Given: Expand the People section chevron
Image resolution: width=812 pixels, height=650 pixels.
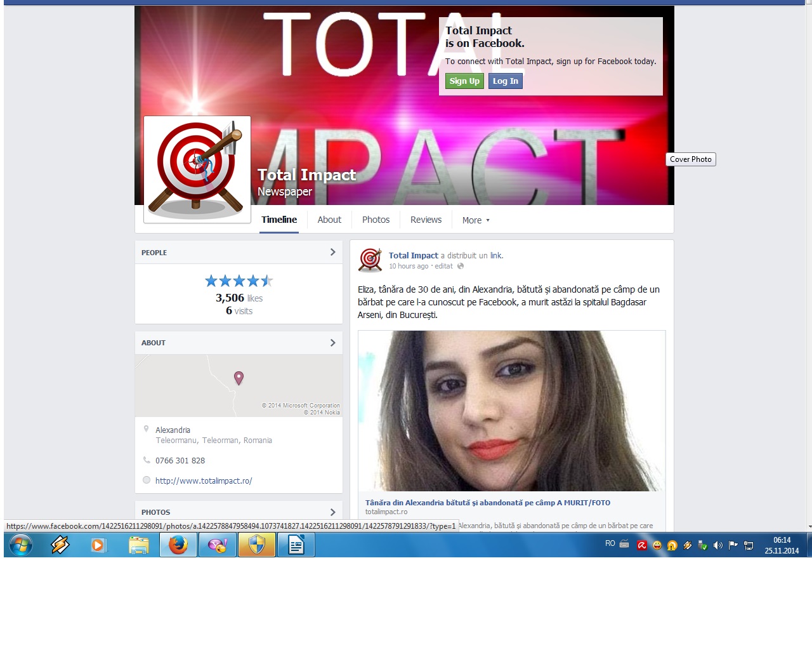Looking at the screenshot, I should tap(332, 252).
